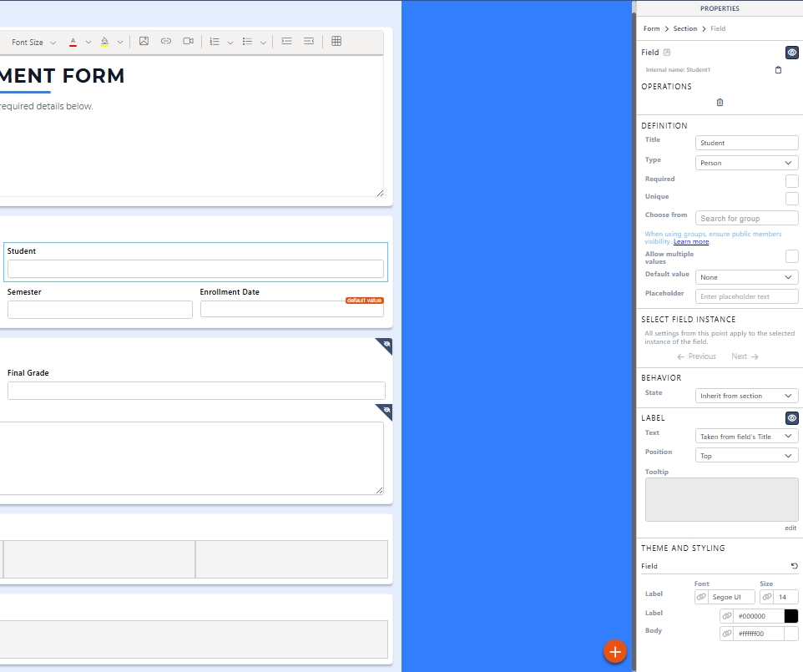The width and height of the screenshot is (803, 672).
Task: Enable the Required checkbox
Action: [x=791, y=181]
